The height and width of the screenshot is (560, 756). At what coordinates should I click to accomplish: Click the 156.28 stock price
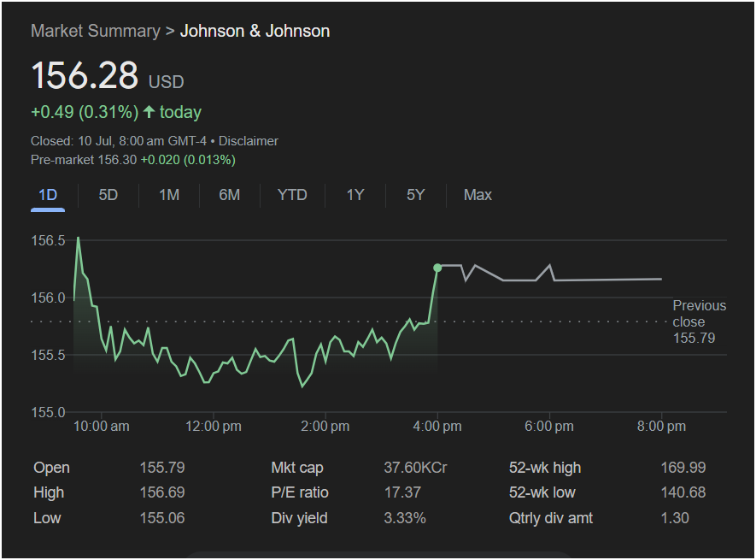pyautogui.click(x=85, y=75)
